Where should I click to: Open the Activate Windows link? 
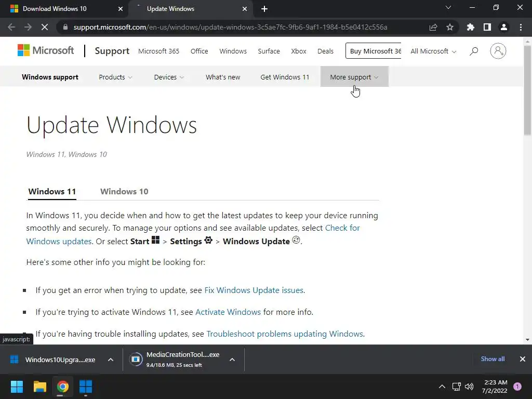coord(228,312)
